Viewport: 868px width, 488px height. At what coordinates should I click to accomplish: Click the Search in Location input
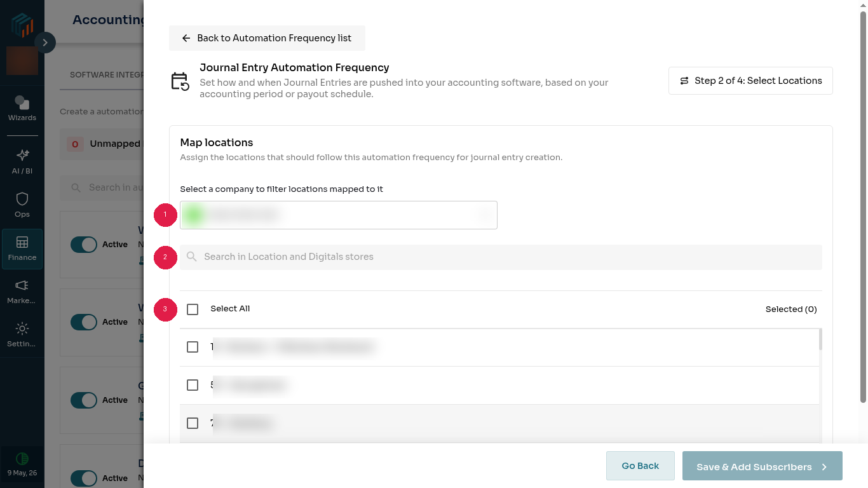click(x=501, y=257)
